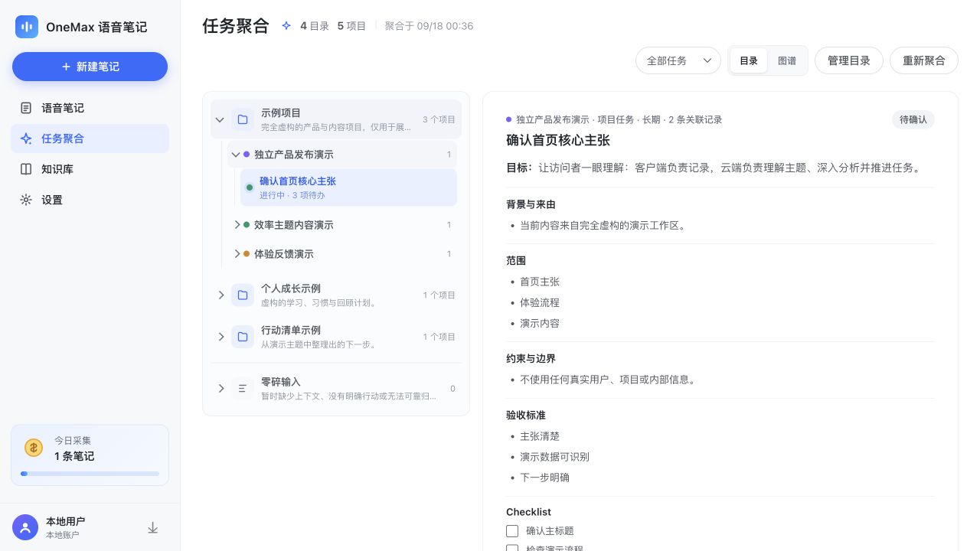
Task: Click the gold coin icon in daily collection
Action: tap(34, 448)
